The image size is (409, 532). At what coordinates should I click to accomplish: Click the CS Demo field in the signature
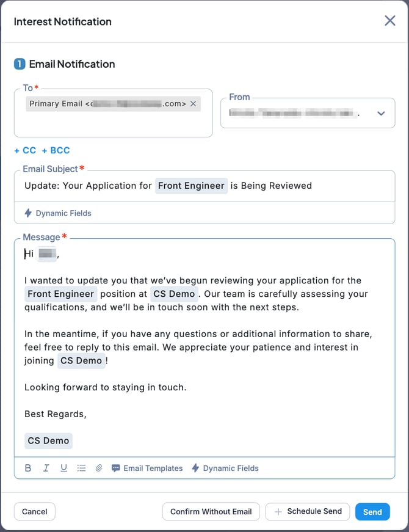click(x=48, y=440)
